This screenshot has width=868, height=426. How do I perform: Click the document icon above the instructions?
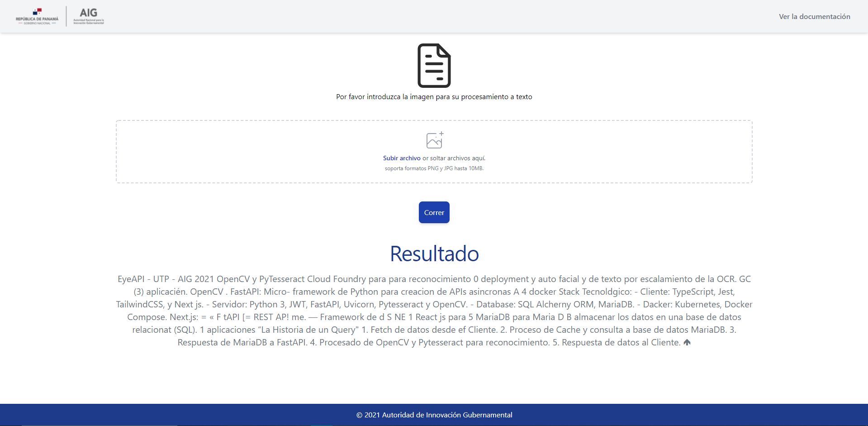pos(434,65)
